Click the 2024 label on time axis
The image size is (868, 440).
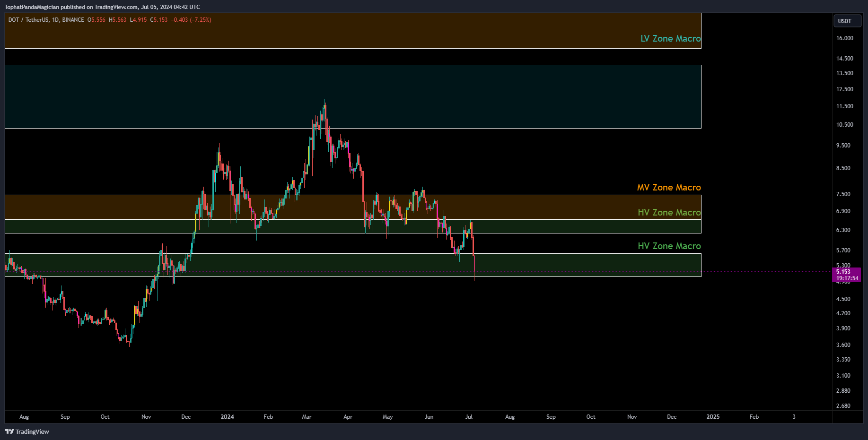[227, 417]
